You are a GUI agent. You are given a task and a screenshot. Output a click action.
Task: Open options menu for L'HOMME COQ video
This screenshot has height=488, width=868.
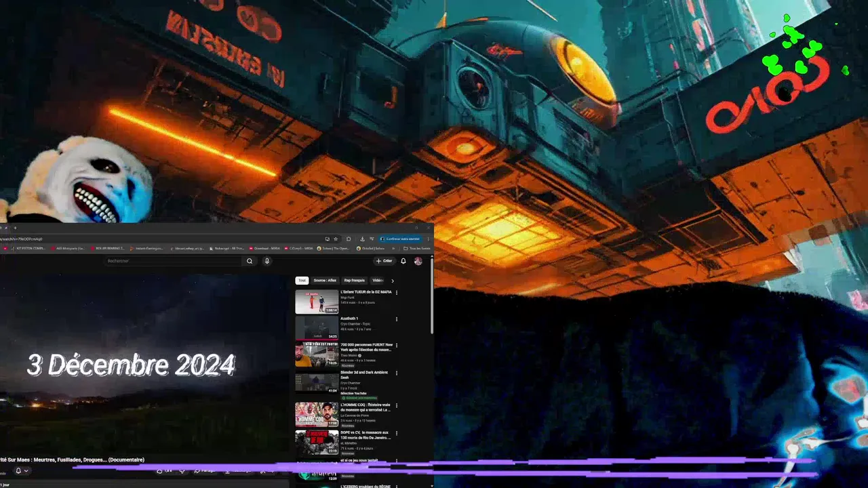397,405
